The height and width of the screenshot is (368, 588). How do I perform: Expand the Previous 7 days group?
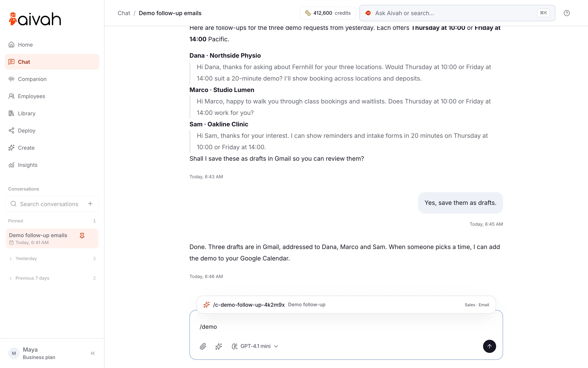coord(52,278)
